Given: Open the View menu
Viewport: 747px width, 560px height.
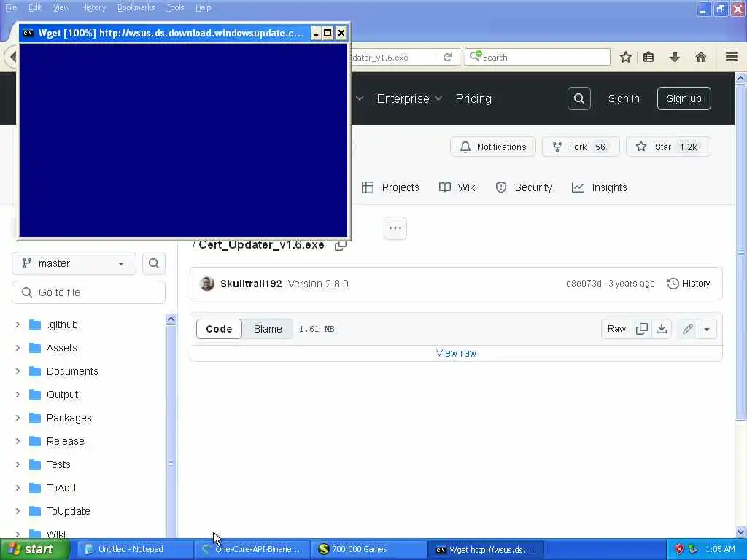Looking at the screenshot, I should [61, 7].
